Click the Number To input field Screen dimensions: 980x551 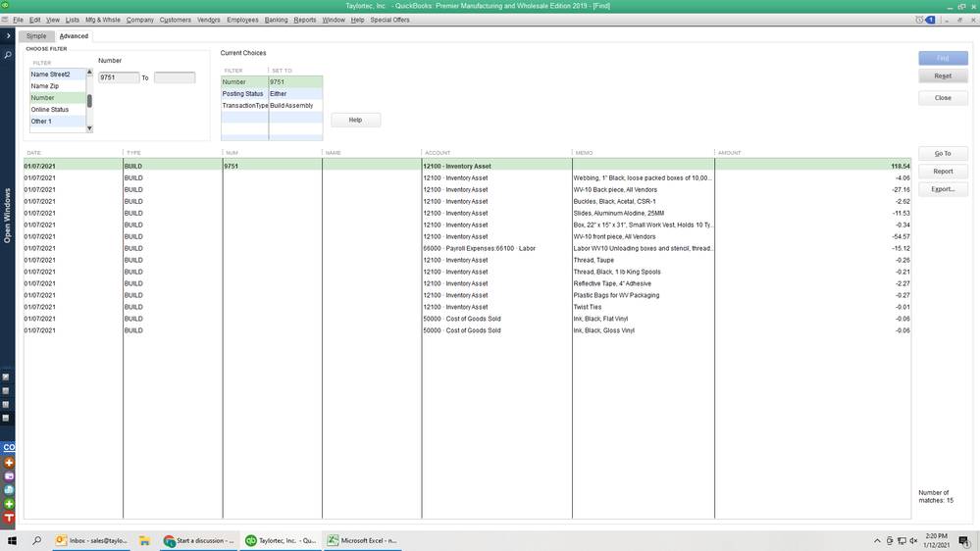175,77
